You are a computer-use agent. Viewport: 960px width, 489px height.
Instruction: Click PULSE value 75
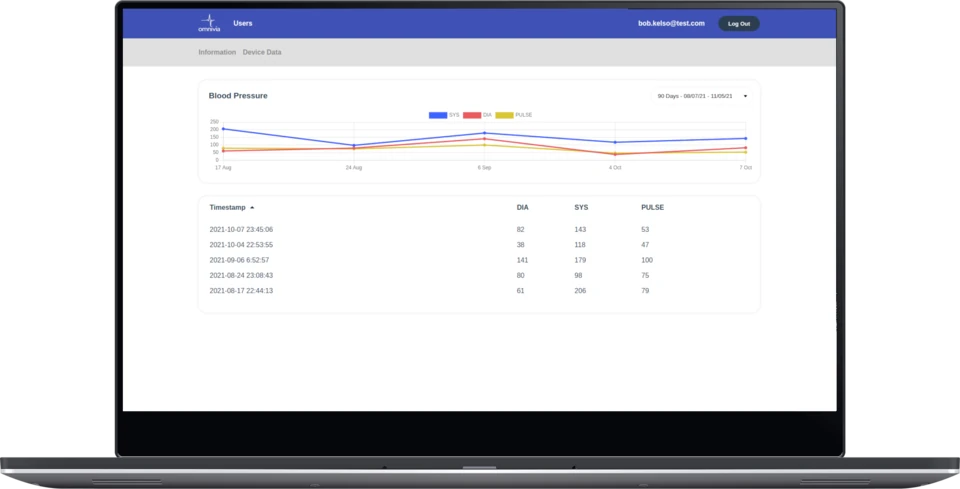click(x=645, y=275)
